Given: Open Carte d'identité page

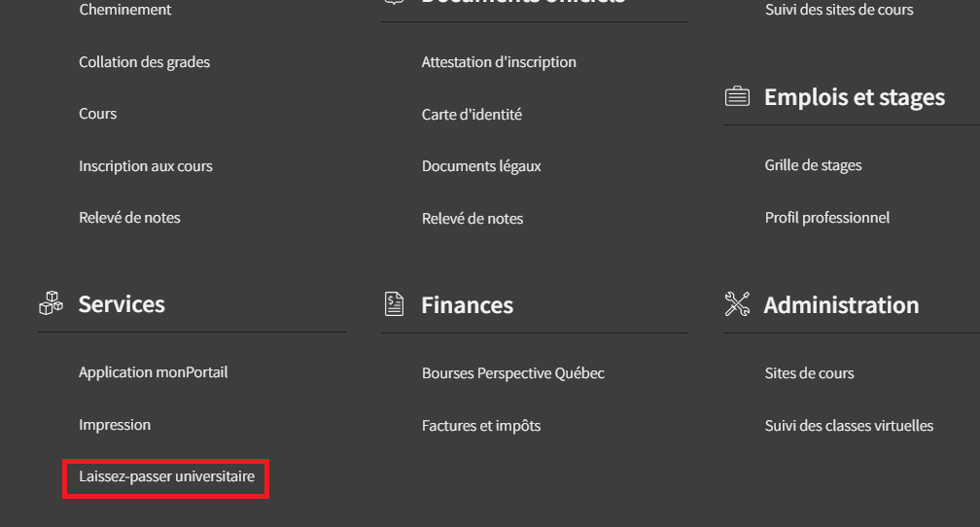Looking at the screenshot, I should click(472, 115).
